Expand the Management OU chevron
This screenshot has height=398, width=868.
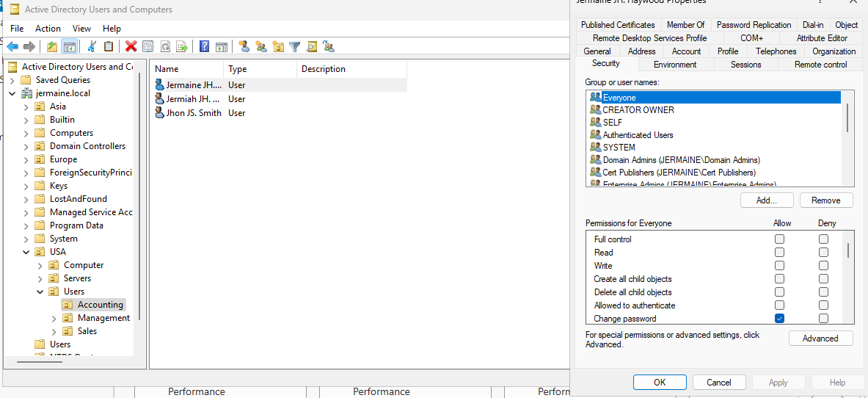click(54, 318)
